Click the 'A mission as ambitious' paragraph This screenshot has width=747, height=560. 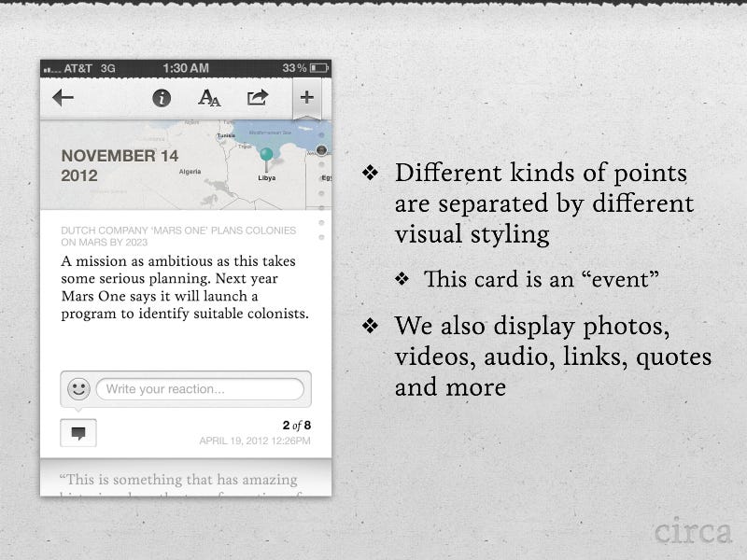click(x=185, y=287)
